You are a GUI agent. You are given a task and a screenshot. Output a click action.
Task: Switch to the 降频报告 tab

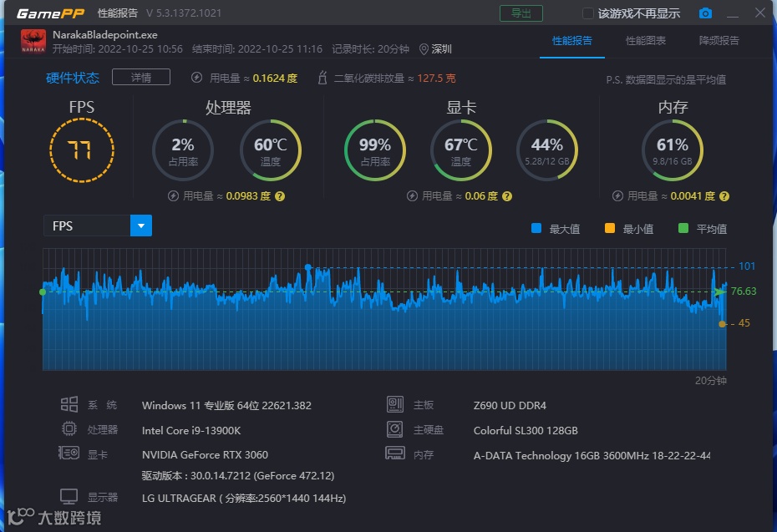click(x=719, y=41)
